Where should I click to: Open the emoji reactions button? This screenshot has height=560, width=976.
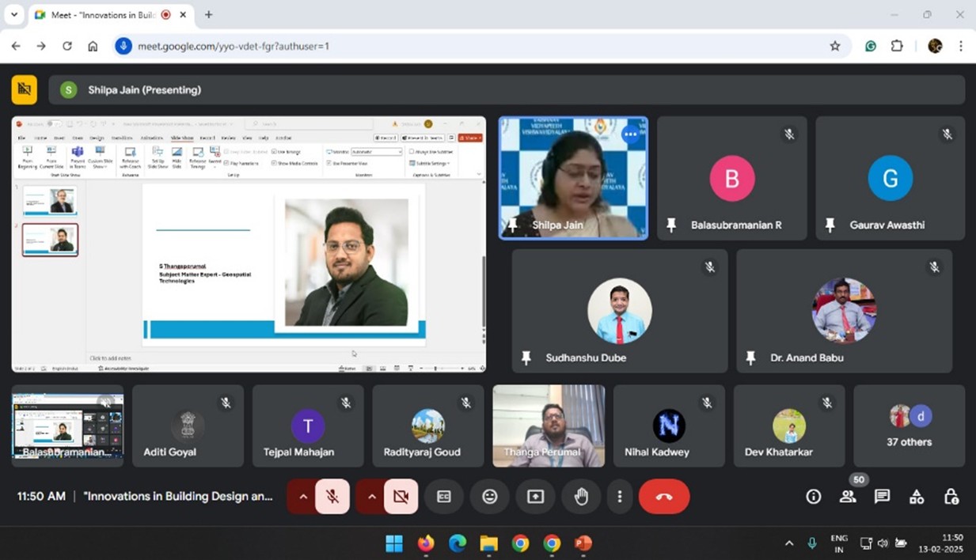click(490, 497)
